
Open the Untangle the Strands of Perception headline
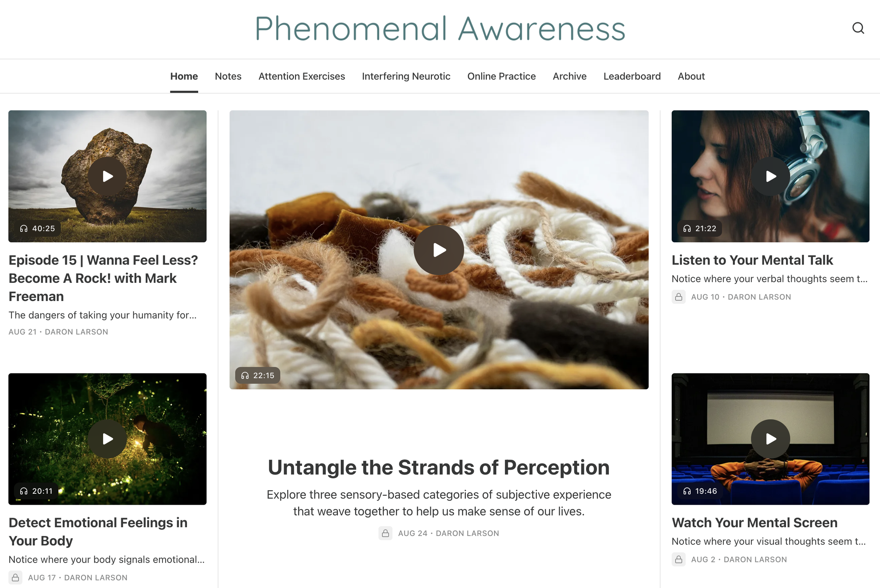point(439,467)
